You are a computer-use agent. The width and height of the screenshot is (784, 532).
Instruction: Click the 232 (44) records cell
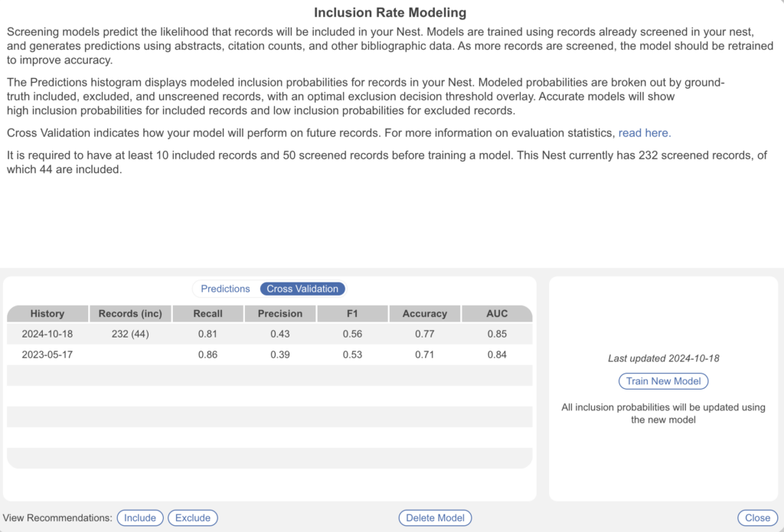tap(130, 333)
